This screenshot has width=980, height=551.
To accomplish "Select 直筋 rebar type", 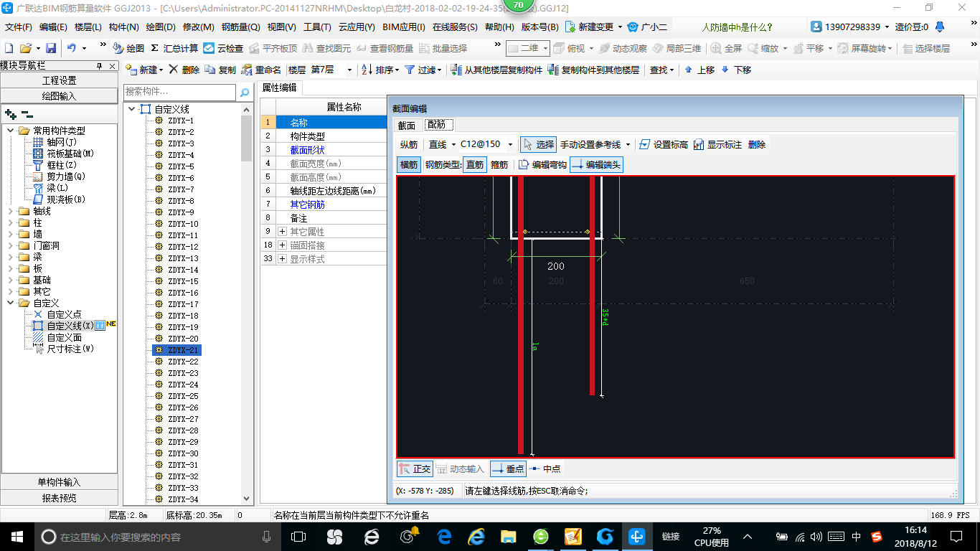I will point(474,164).
